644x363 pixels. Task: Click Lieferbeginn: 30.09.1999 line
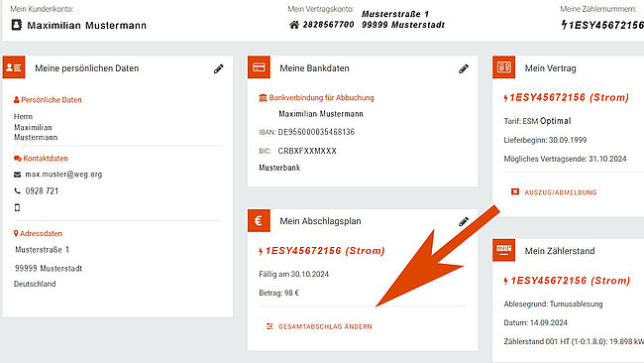tap(545, 140)
